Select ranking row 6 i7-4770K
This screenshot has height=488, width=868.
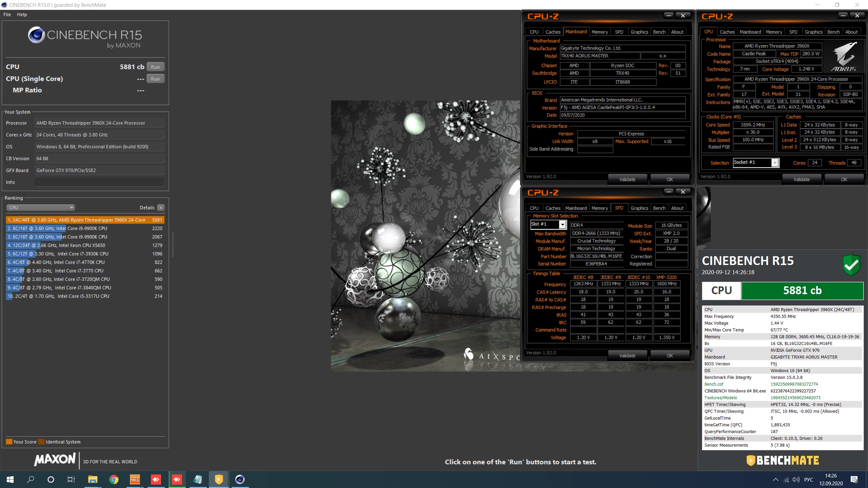coord(85,262)
